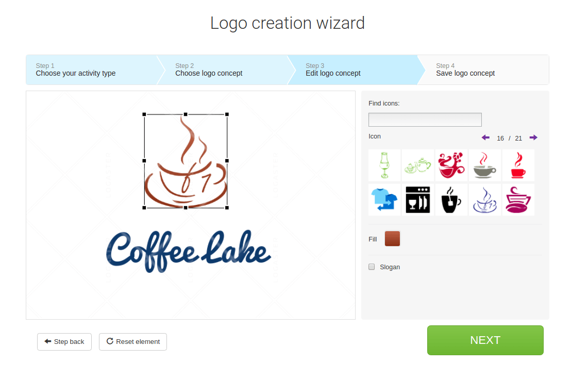588x382 pixels.
Task: Click the Step back button
Action: [64, 341]
